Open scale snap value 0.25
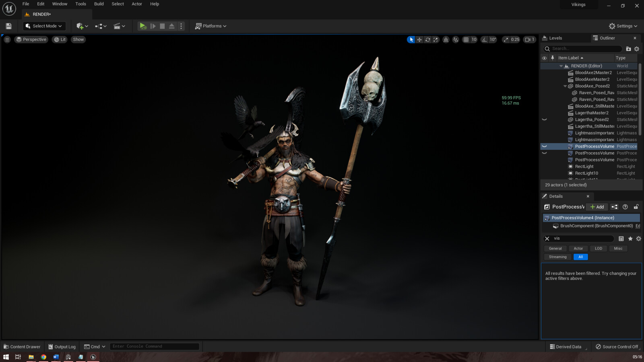The image size is (644, 362). point(515,39)
